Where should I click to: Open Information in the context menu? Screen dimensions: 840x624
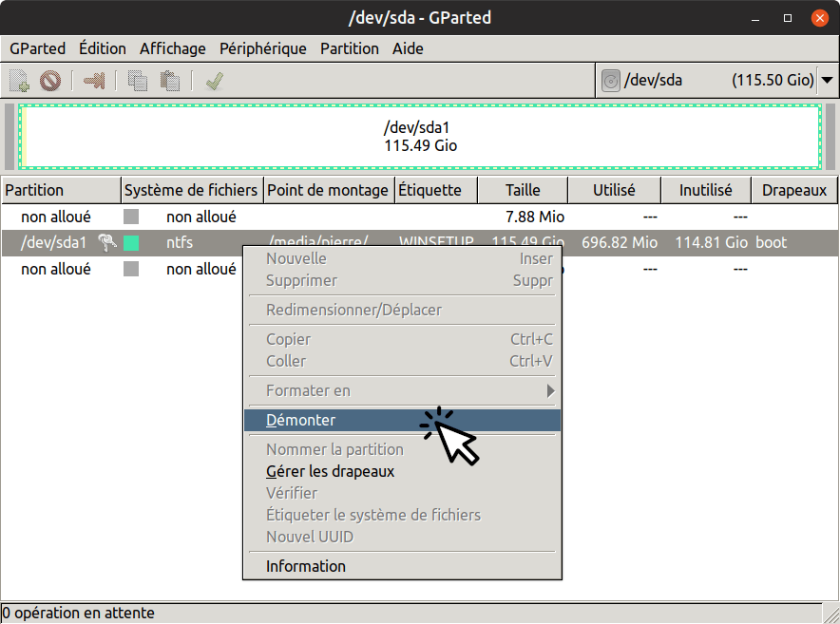[402, 566]
